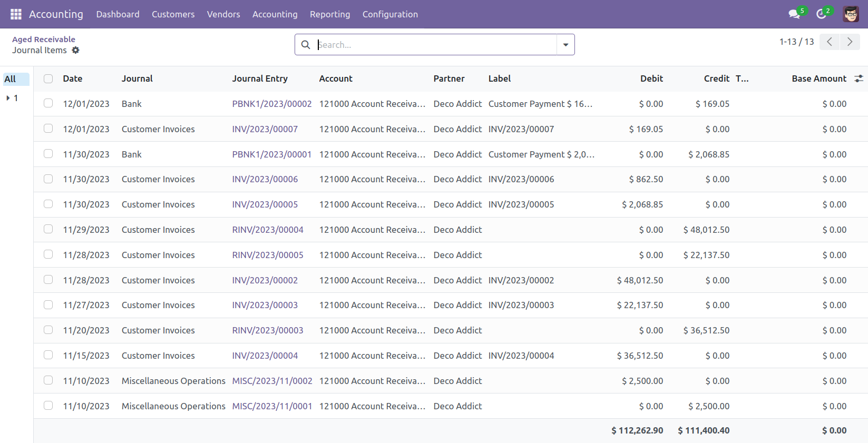Open the Customers menu
The image size is (868, 443).
click(173, 14)
